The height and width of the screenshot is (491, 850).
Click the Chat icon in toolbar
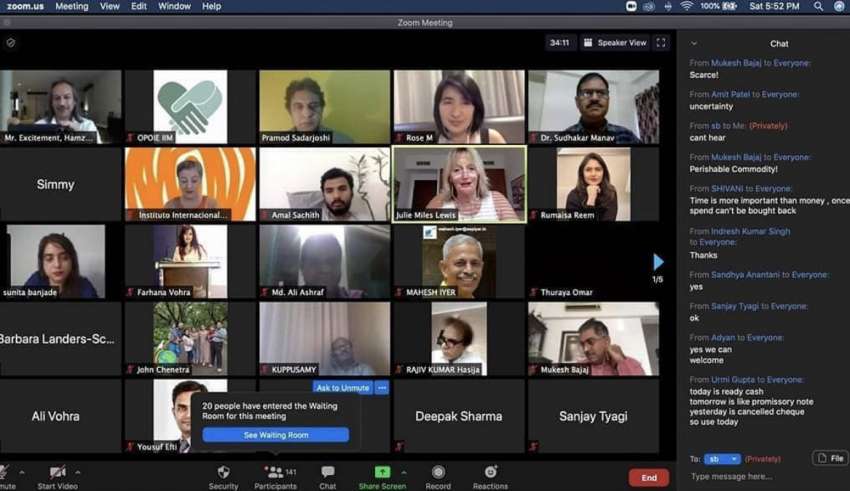click(327, 474)
